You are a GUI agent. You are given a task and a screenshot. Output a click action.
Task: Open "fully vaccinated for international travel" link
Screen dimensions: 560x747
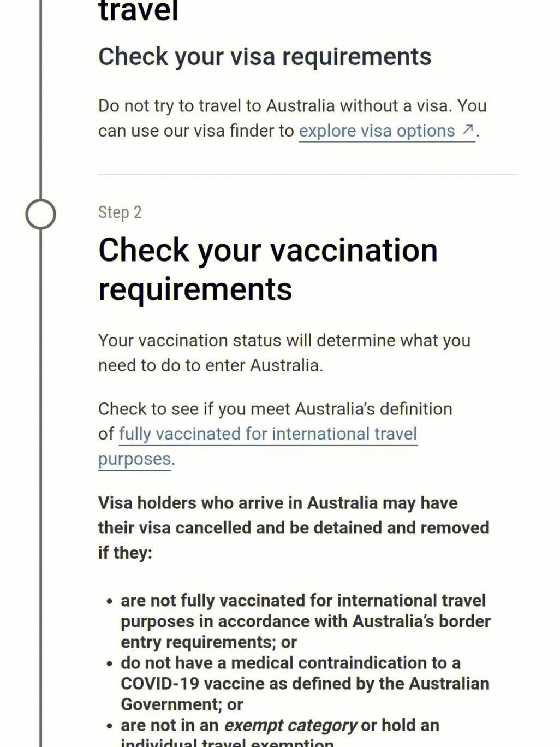[x=267, y=434]
